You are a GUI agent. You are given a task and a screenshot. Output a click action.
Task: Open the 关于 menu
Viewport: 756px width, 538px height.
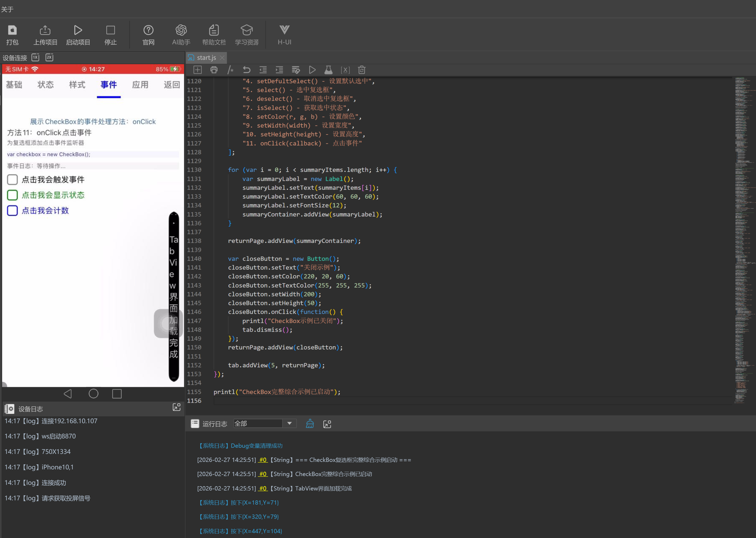(x=7, y=9)
